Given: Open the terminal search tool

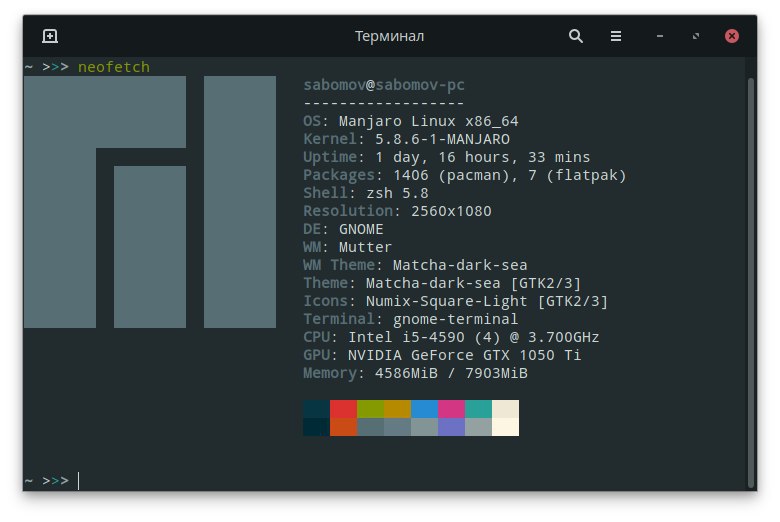Looking at the screenshot, I should point(576,36).
